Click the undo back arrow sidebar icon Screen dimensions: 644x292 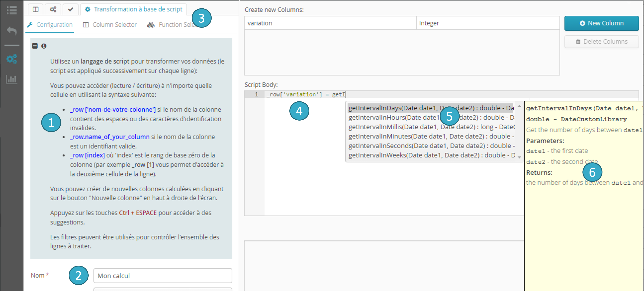(x=12, y=31)
